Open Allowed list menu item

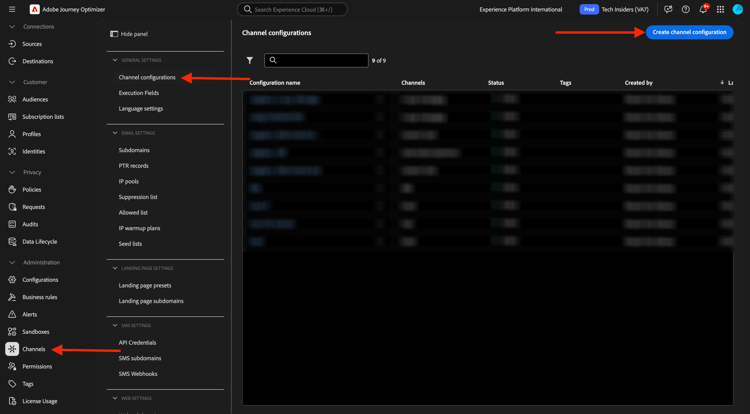pos(133,213)
